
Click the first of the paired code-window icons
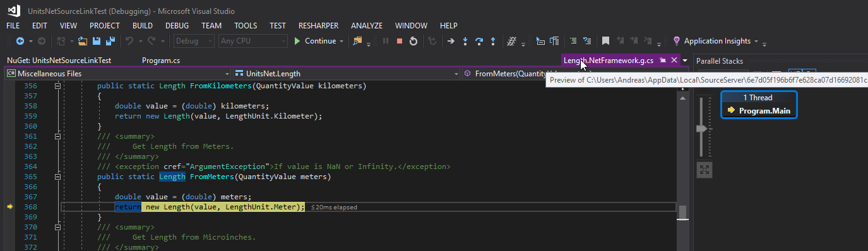coord(540,41)
